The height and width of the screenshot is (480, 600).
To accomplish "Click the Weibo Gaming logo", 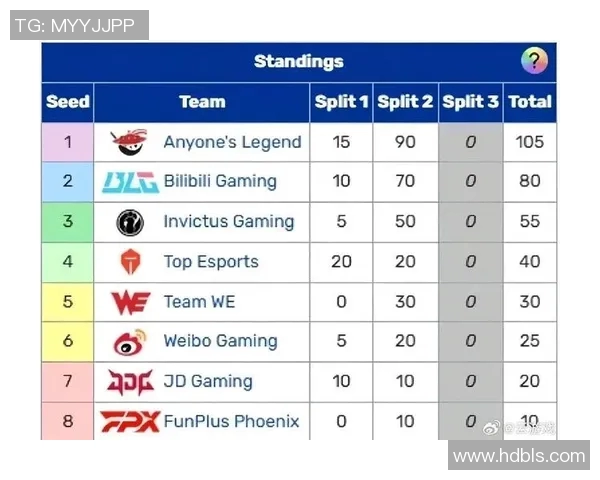I will pyautogui.click(x=130, y=342).
